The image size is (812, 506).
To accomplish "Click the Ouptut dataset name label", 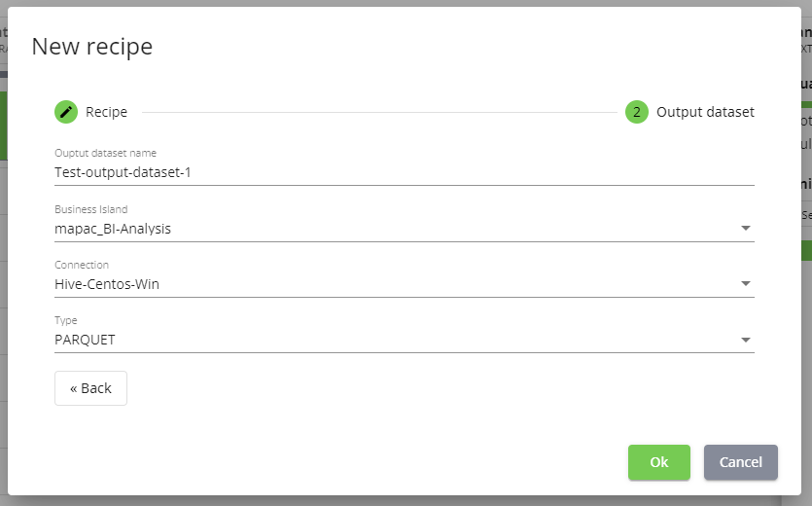I will [x=105, y=154].
